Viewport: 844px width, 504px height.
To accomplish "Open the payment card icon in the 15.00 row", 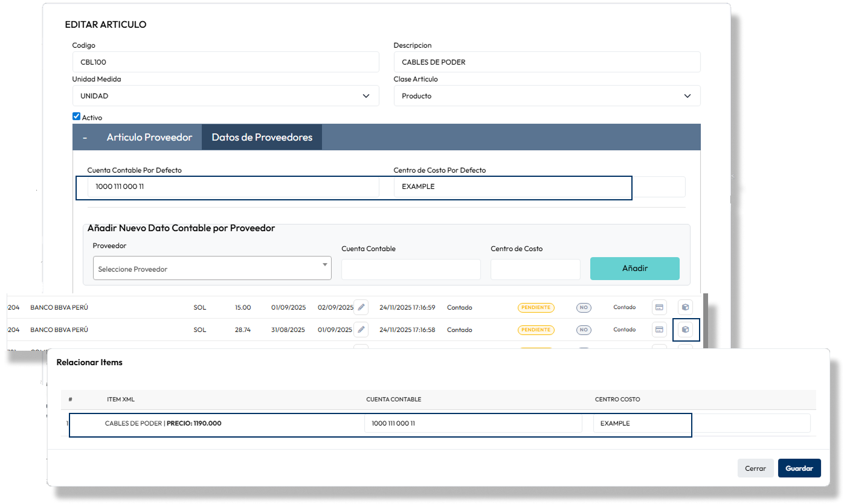I will 659,307.
